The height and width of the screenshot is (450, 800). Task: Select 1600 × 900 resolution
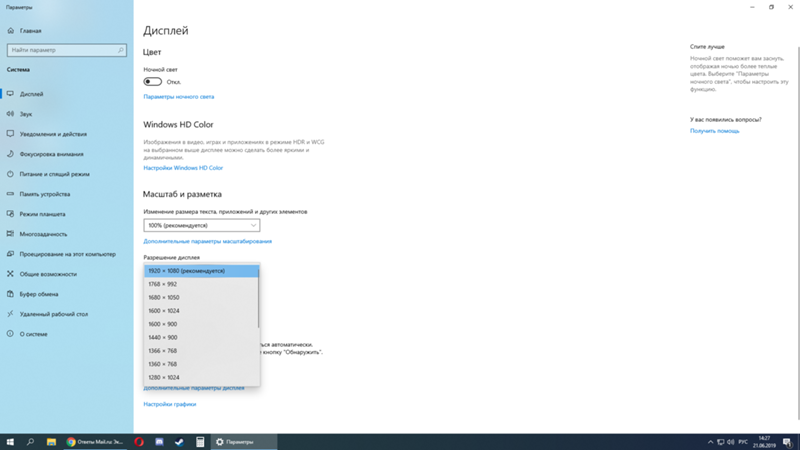(201, 324)
